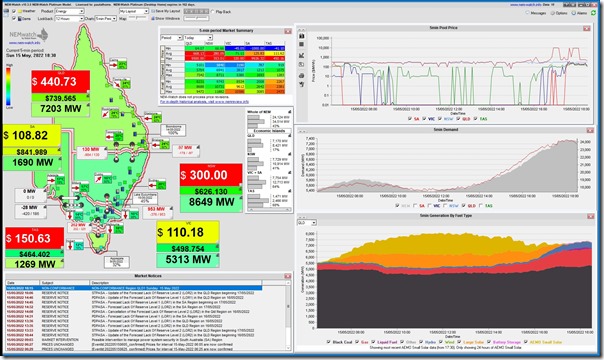604x360 pixels.
Task: Toggle the Gens checkbox
Action: [x=14, y=18]
